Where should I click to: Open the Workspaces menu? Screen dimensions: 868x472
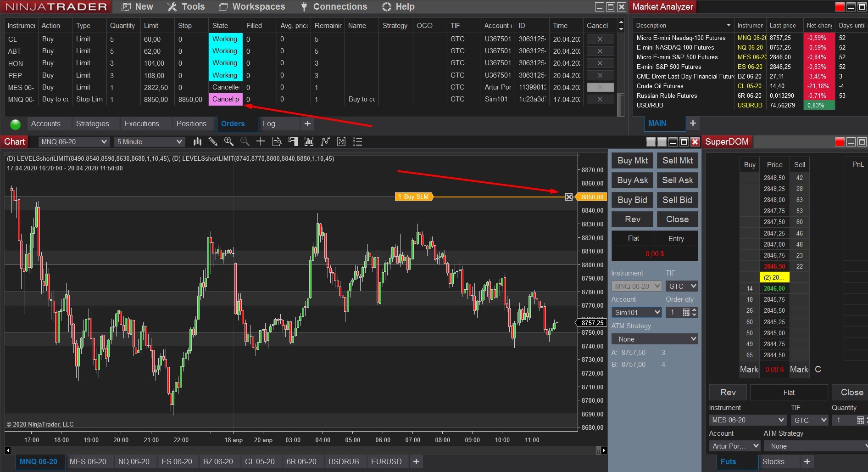coord(252,6)
